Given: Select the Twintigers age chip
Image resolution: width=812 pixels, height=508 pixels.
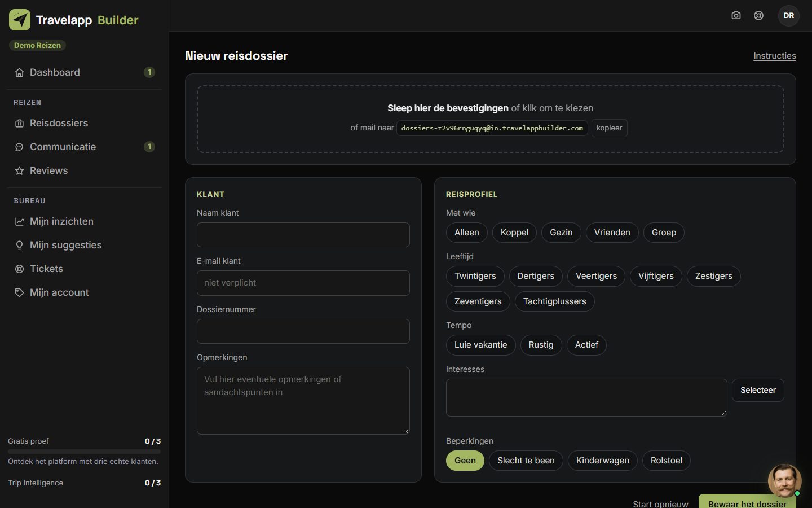Looking at the screenshot, I should pyautogui.click(x=475, y=276).
